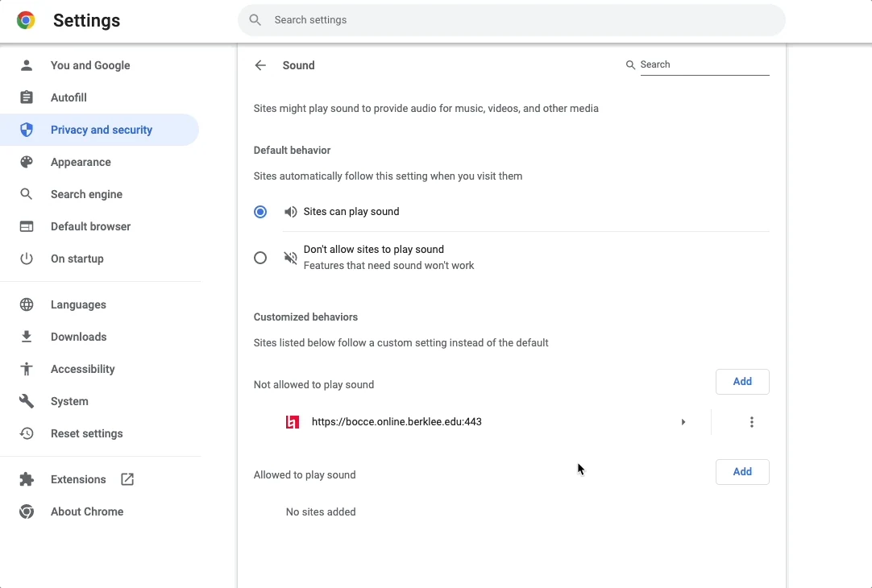This screenshot has width=872, height=588.
Task: Click the Autofill clipboard icon
Action: [26, 97]
